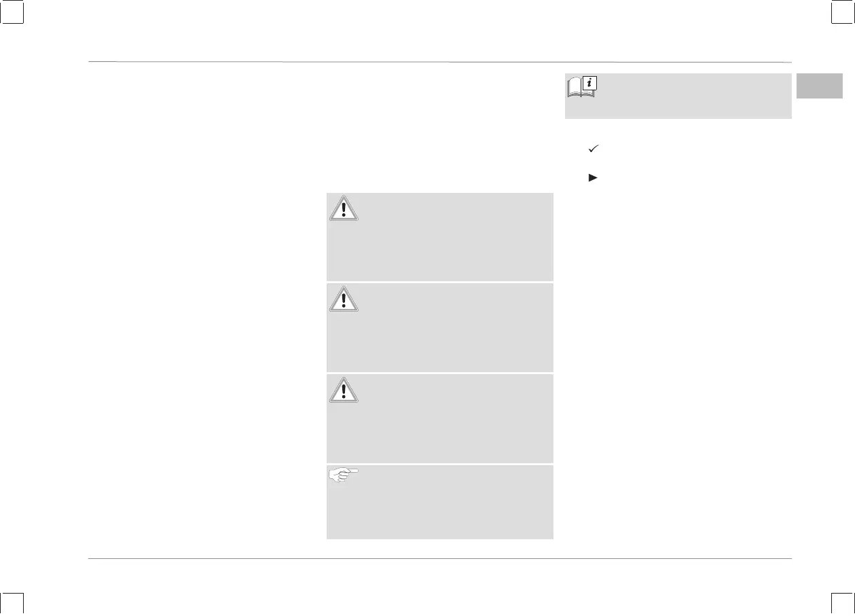Click the gray note box with hand icon

coord(440,502)
